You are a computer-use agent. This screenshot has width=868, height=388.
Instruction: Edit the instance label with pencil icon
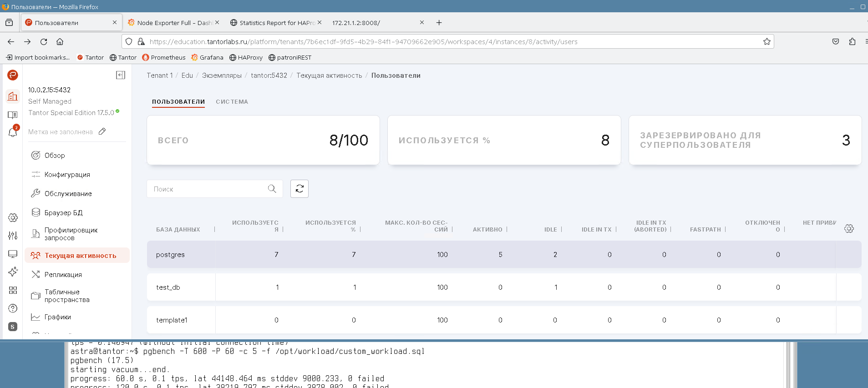[102, 131]
